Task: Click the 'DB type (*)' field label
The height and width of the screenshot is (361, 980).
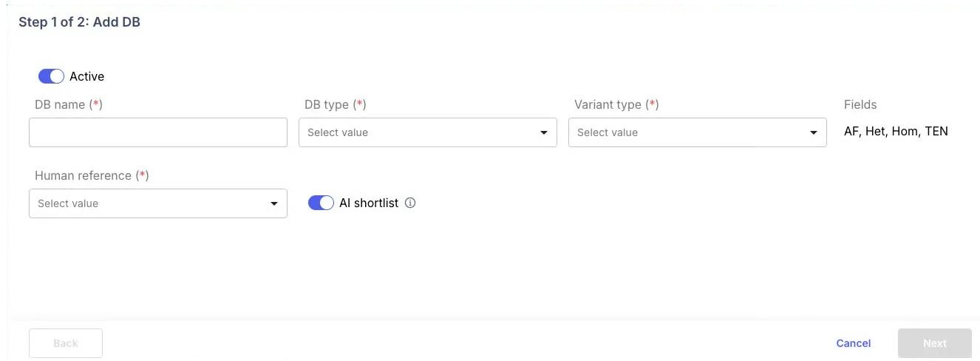Action: [x=335, y=104]
